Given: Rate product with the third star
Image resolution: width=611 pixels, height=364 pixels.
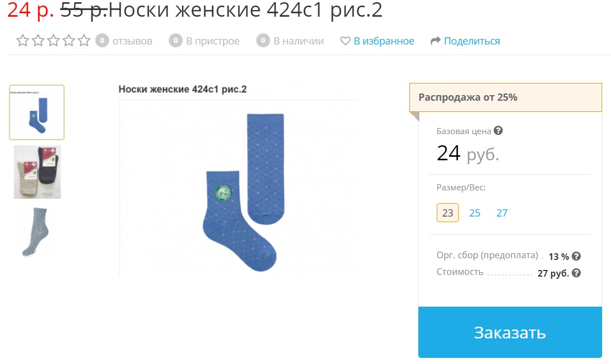Looking at the screenshot, I should click(x=53, y=41).
